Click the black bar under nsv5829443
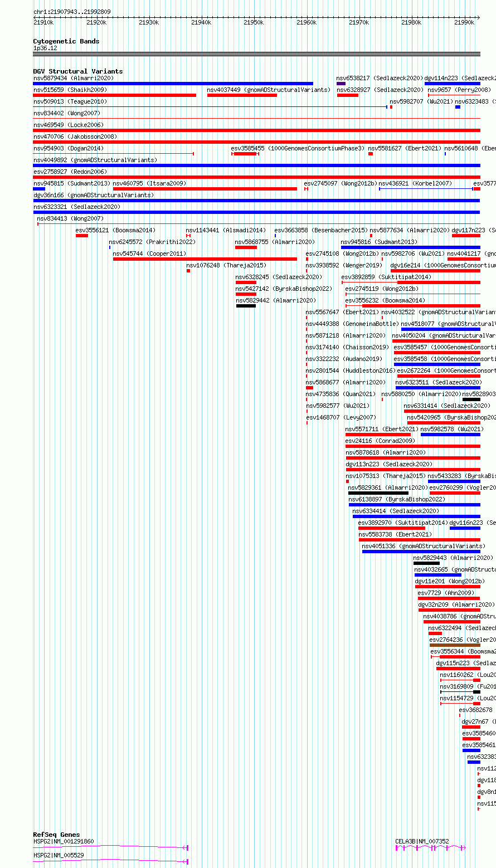The image size is (496, 868). [426, 563]
